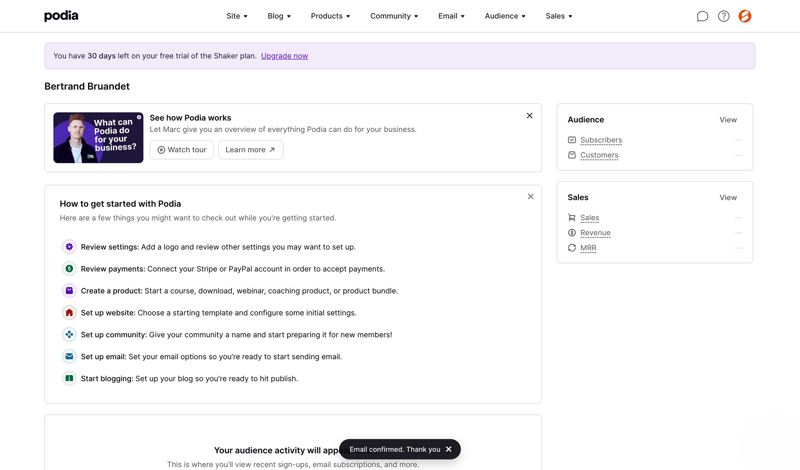Click the How to get started with Podia heading
Image resolution: width=800 pixels, height=470 pixels.
120,204
